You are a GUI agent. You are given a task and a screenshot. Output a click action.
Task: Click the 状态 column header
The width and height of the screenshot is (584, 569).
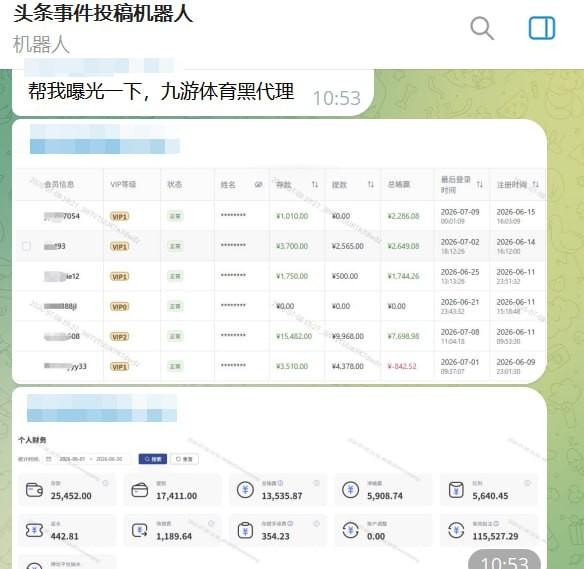coord(175,184)
